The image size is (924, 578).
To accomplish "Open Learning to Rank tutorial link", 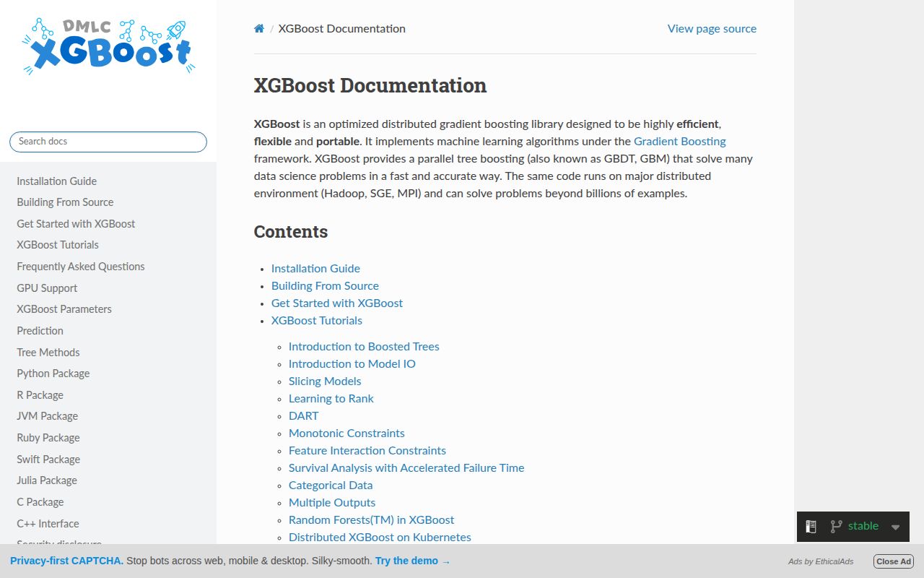I will tap(331, 399).
